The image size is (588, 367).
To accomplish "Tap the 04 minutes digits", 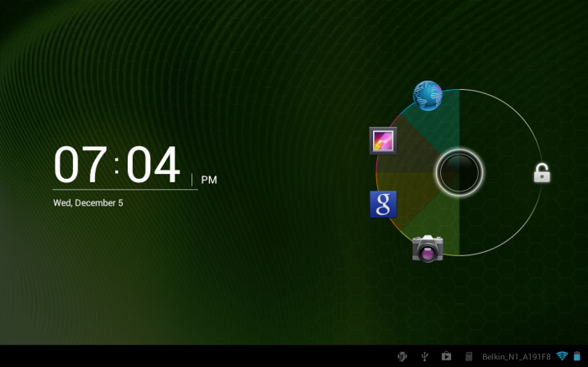I will coord(154,165).
